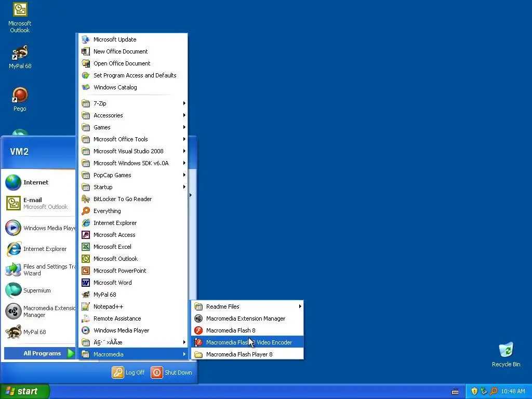Expand the PopCap Games submenu arrow
Screen dimensions: 532x399
[184, 175]
